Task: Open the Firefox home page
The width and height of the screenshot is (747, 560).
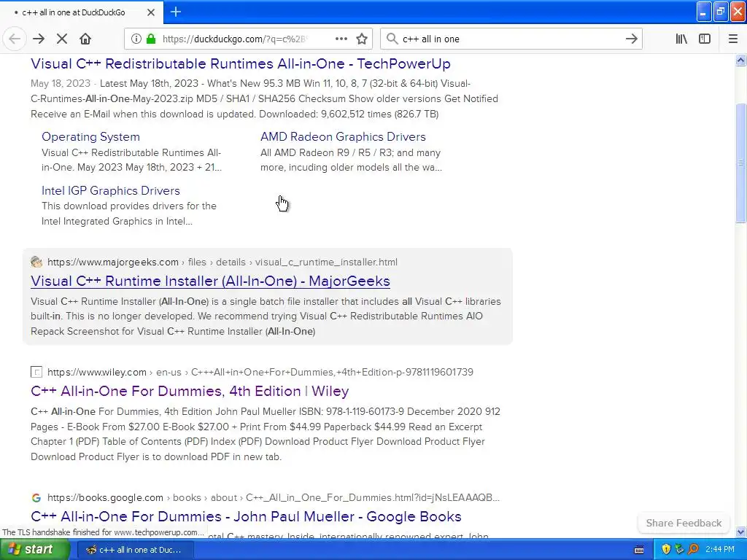Action: tap(85, 39)
